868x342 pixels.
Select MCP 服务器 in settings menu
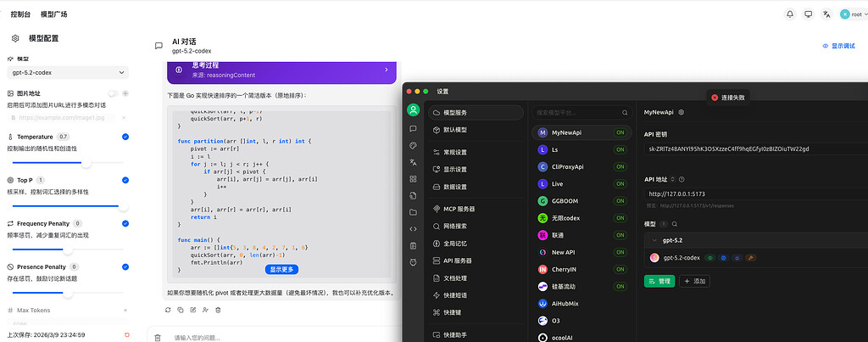tap(476, 209)
